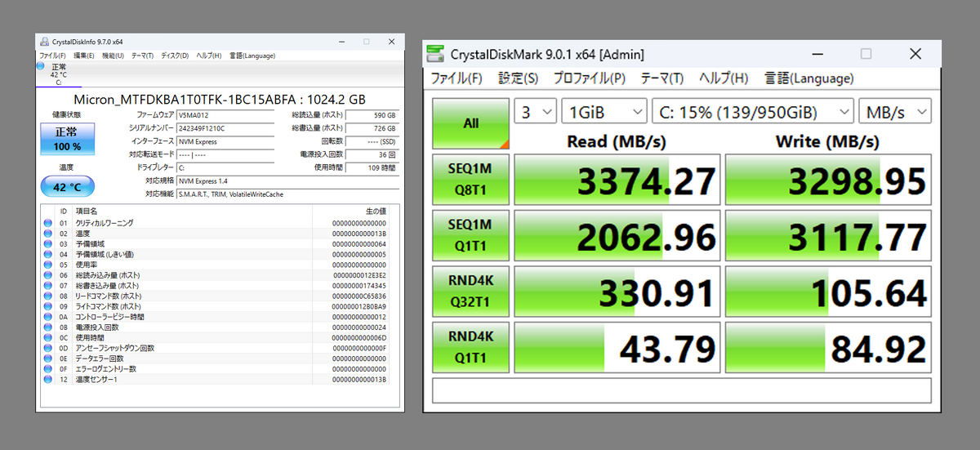Screen dimensions: 980x450
Task: Click the RND4K Q1T1 read result 43.79
Action: (x=617, y=346)
